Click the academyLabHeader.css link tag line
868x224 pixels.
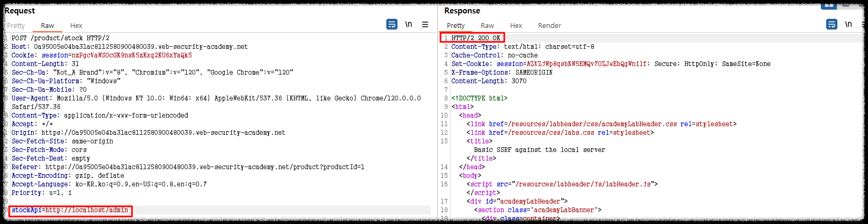click(601, 124)
